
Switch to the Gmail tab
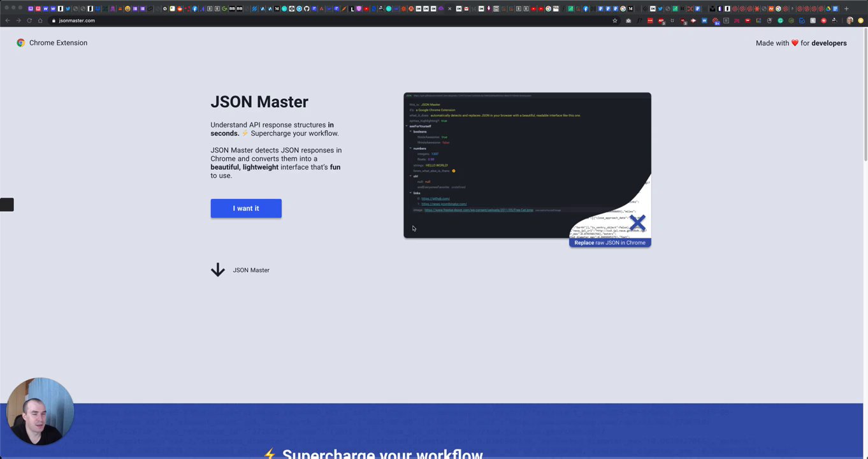(467, 9)
